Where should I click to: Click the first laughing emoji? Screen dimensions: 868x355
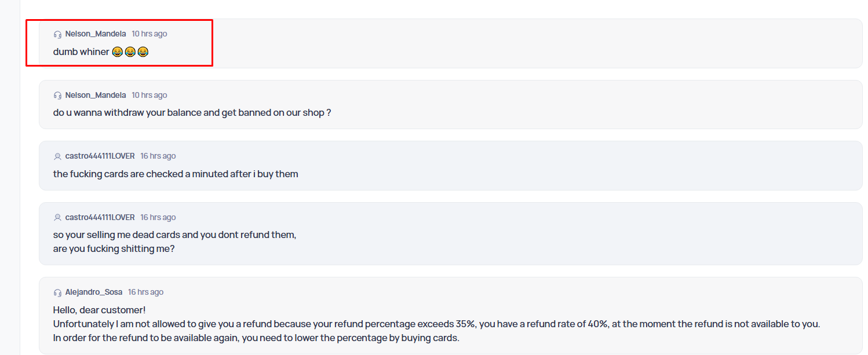(x=117, y=52)
